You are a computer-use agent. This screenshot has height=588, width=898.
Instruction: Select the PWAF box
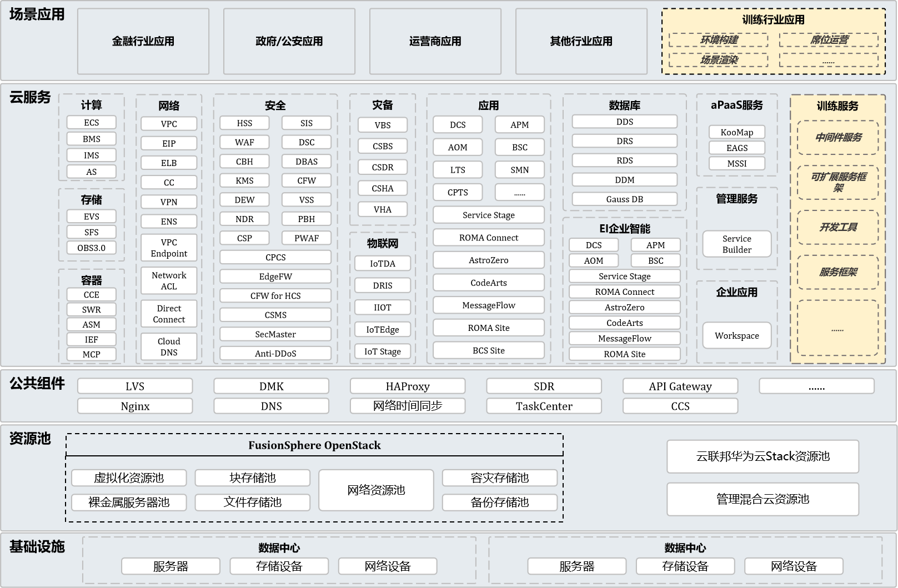coord(307,238)
